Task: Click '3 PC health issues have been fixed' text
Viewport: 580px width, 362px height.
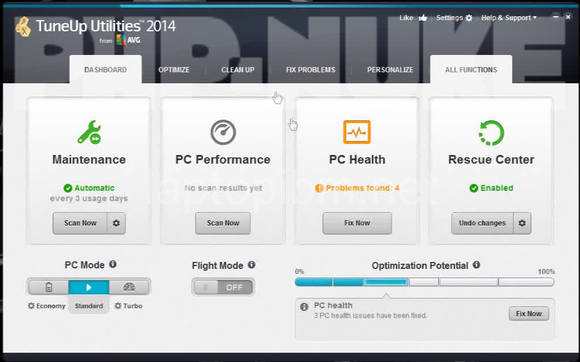Action: coord(370,316)
